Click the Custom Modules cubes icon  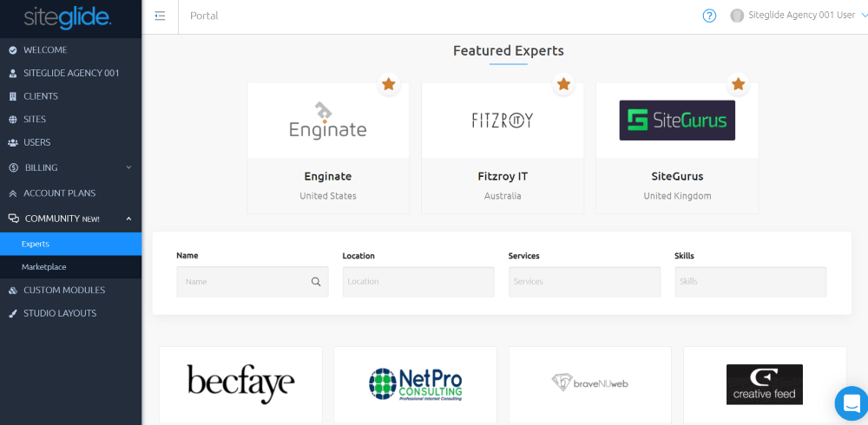click(x=13, y=291)
